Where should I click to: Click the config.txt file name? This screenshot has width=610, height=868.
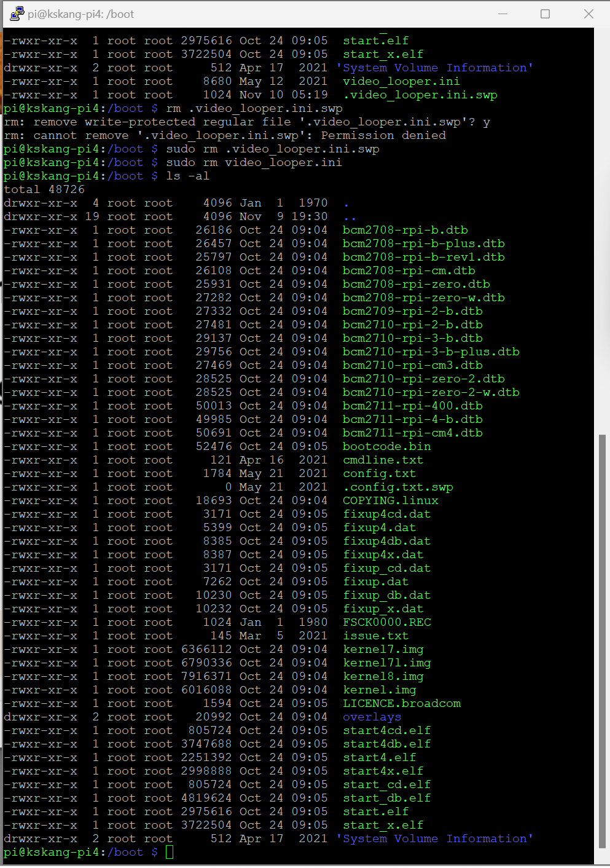pyautogui.click(x=379, y=473)
